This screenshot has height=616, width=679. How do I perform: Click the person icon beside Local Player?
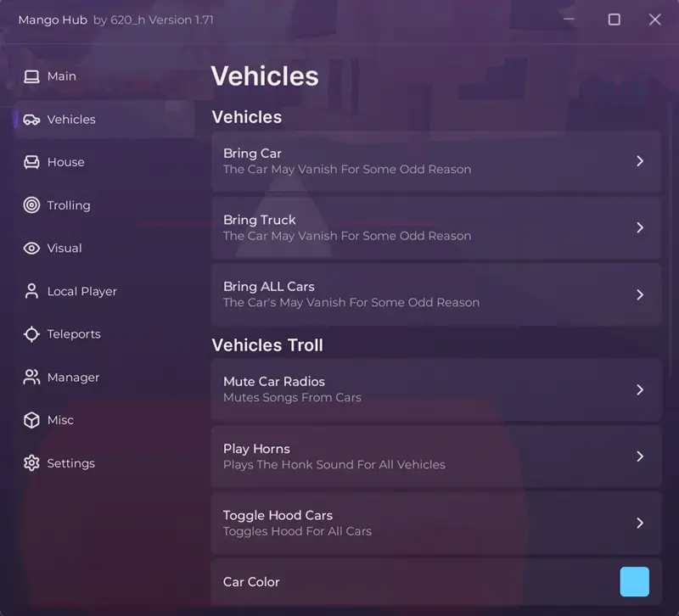(31, 291)
